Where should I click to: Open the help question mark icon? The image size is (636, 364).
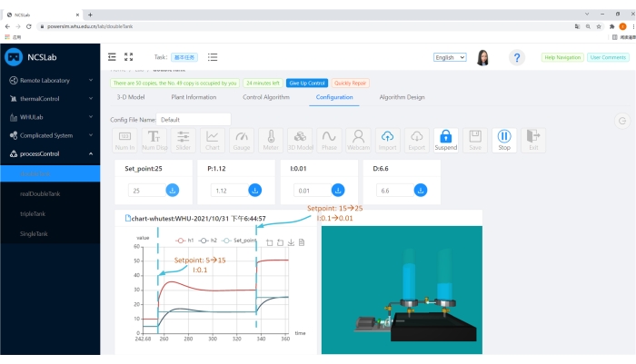click(516, 57)
